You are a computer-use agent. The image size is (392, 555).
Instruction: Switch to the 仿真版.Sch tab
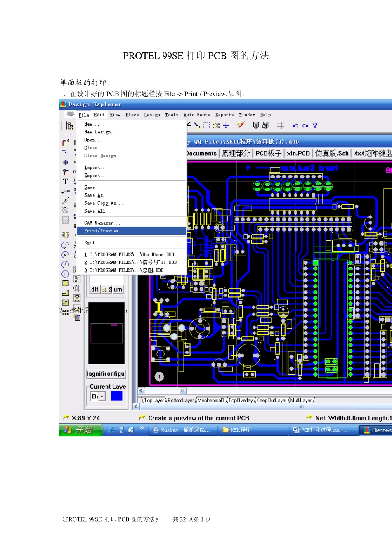pos(332,153)
